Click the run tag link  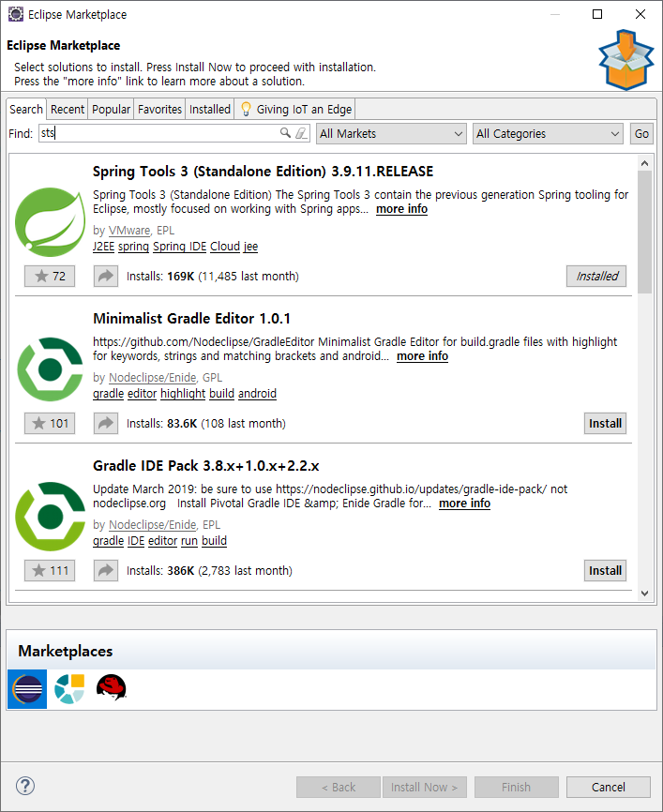pyautogui.click(x=189, y=541)
